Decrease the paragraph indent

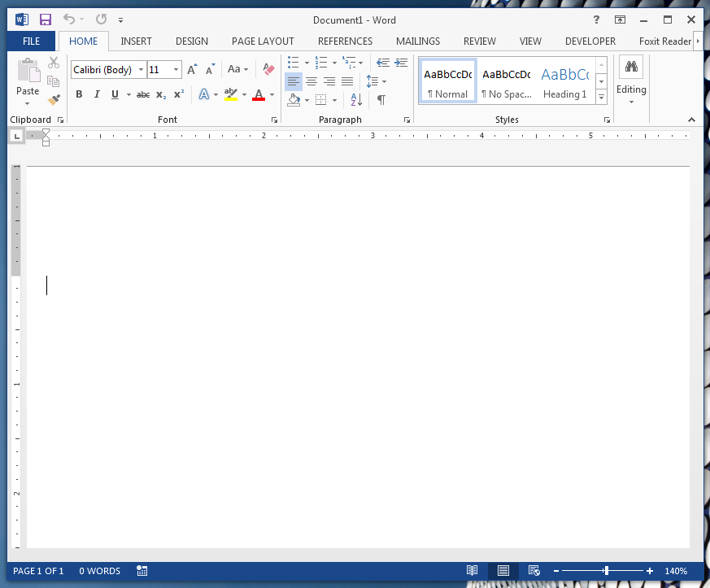click(383, 62)
